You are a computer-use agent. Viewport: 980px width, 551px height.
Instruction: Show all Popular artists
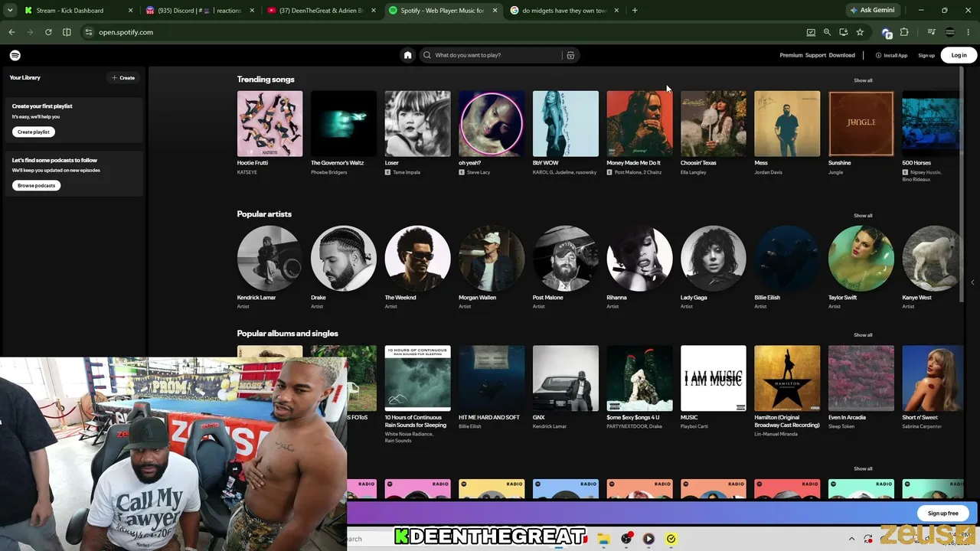pyautogui.click(x=863, y=216)
